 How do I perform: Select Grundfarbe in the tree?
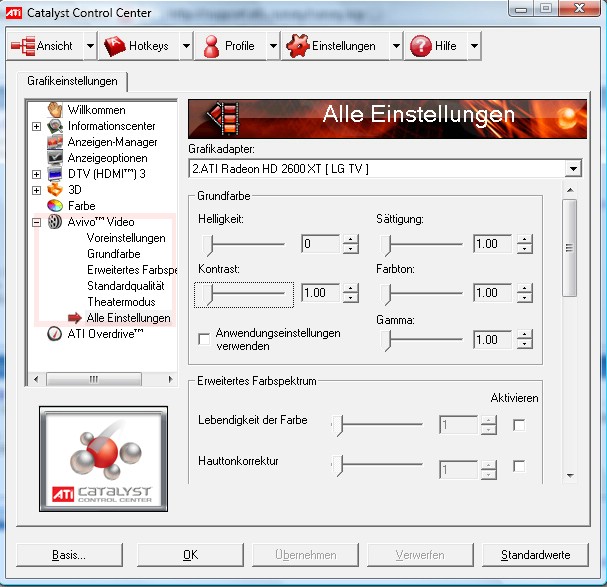(x=114, y=254)
